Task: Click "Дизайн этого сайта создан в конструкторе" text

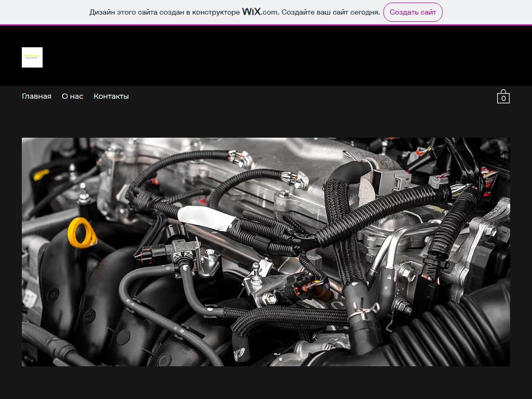Action: coord(164,12)
